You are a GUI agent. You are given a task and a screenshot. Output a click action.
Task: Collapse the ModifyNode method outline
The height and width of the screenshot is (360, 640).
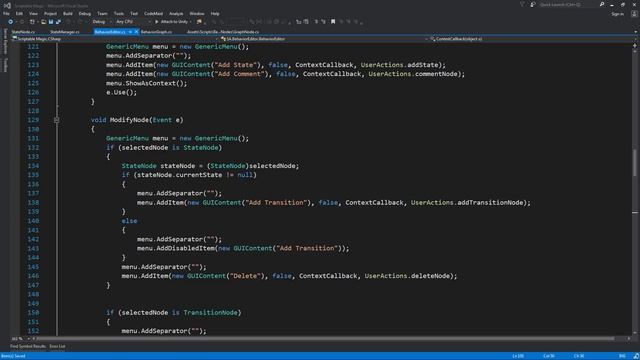tap(56, 120)
